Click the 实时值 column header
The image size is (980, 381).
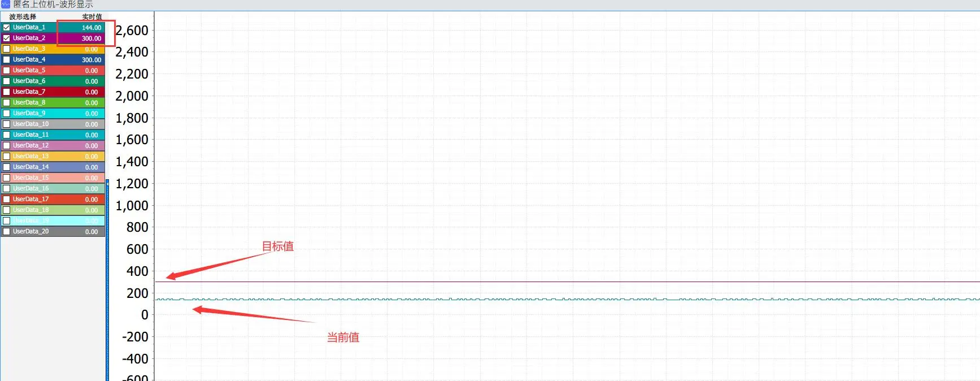(92, 17)
